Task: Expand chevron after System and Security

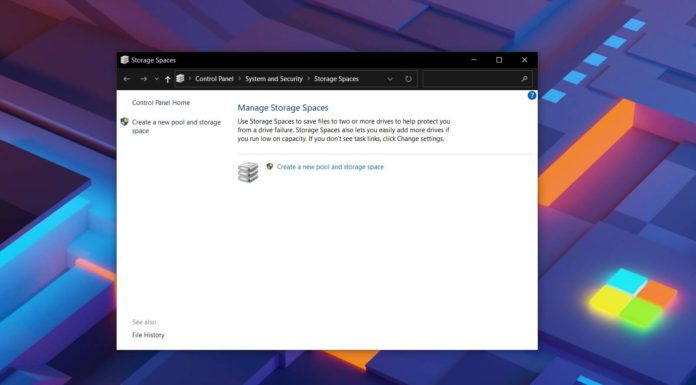Action: pos(308,79)
